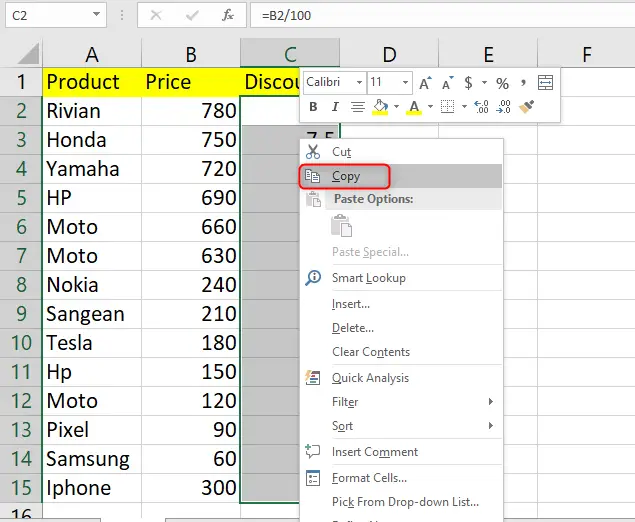This screenshot has height=522, width=635.
Task: Select the cell containing Yamaha
Action: pyautogui.click(x=92, y=169)
